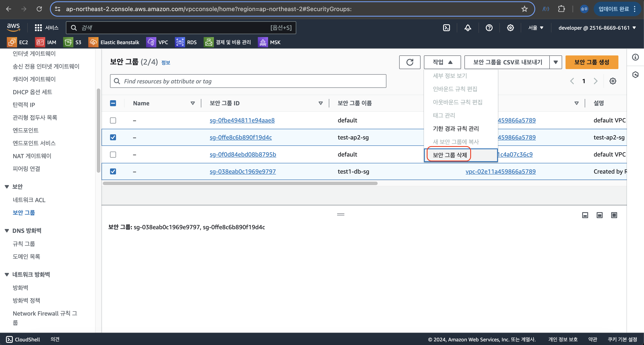Open CloudShell from the top navigation icon

click(446, 28)
